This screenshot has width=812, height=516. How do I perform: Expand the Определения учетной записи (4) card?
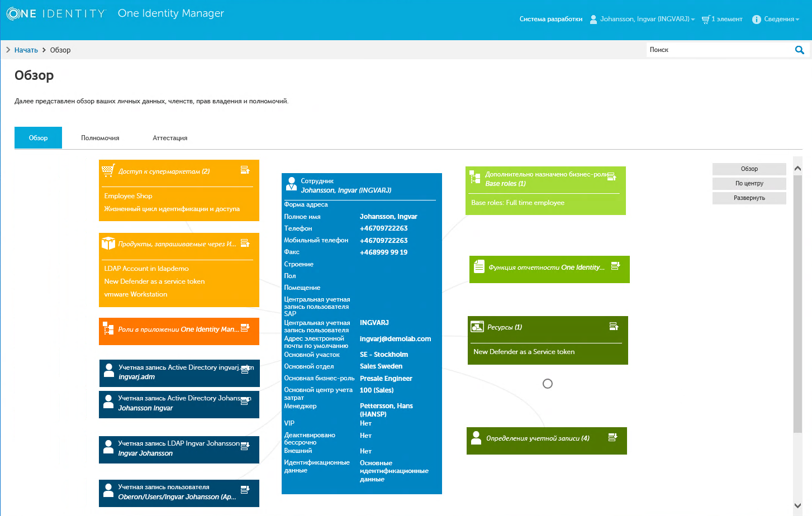[612, 437]
